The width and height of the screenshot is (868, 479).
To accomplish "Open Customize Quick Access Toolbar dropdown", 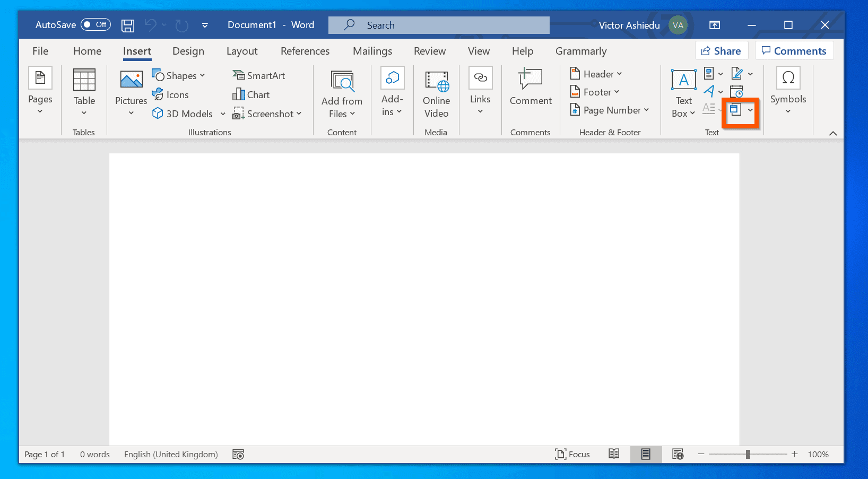I will (205, 25).
